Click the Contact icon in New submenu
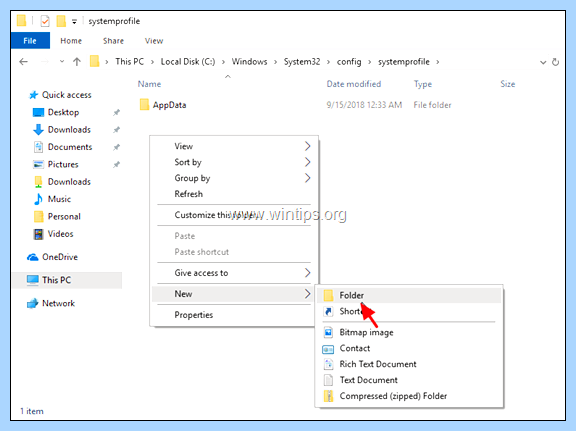The height and width of the screenshot is (431, 576). (x=328, y=349)
